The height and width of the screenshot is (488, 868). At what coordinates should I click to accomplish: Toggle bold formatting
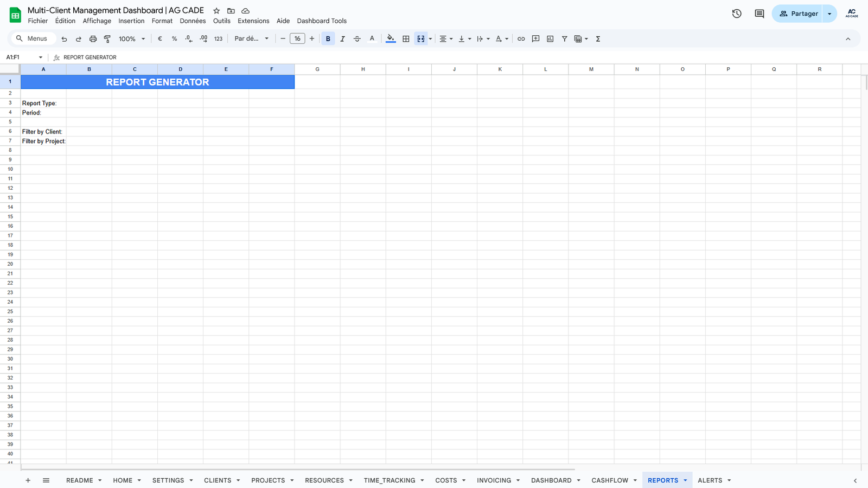click(328, 39)
